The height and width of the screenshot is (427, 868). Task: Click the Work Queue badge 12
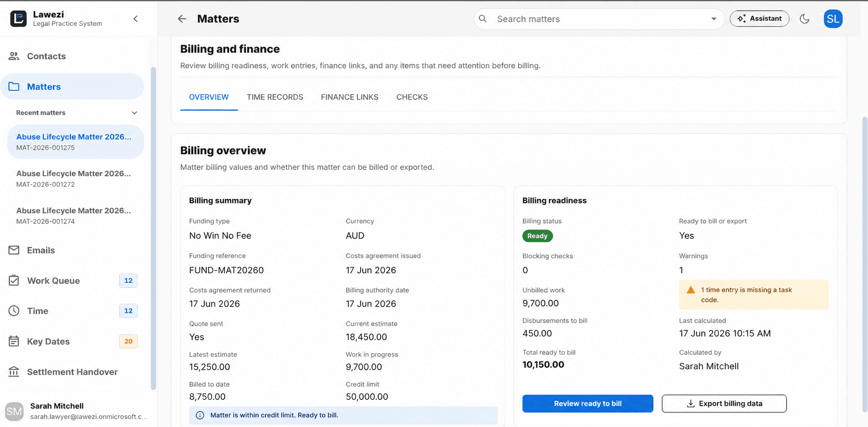tap(128, 281)
